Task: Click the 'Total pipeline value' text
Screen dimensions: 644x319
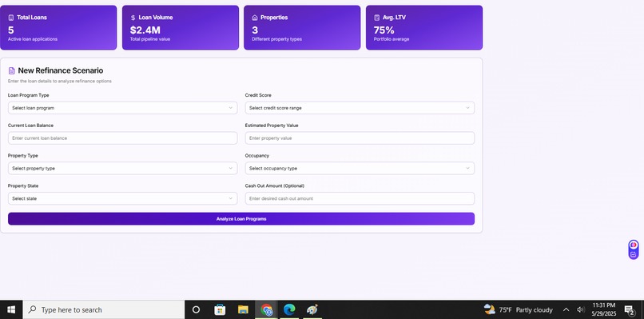Action: pos(150,39)
